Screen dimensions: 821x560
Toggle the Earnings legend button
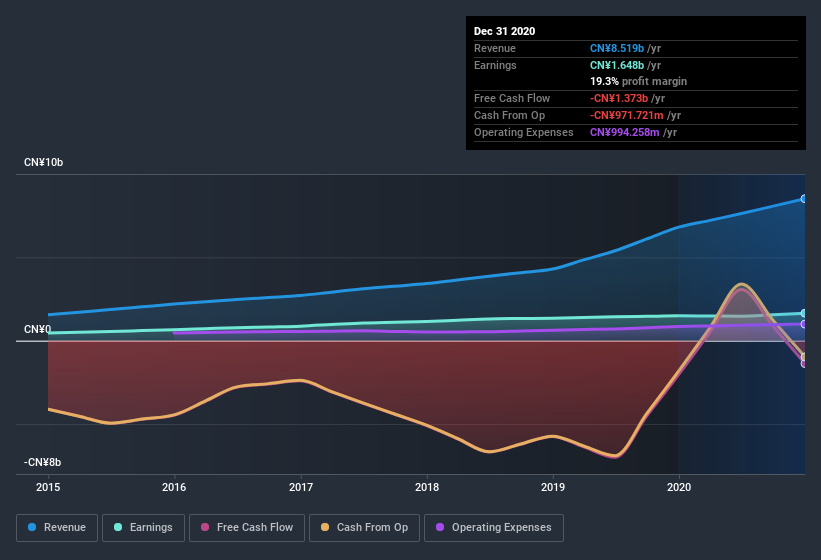(x=143, y=528)
